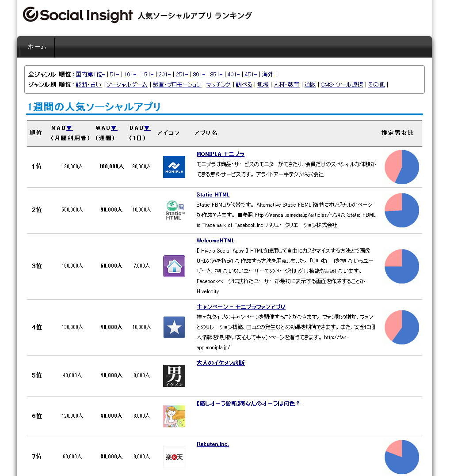Open the 海外 ranking link
The height and width of the screenshot is (476, 450).
pyautogui.click(x=268, y=74)
